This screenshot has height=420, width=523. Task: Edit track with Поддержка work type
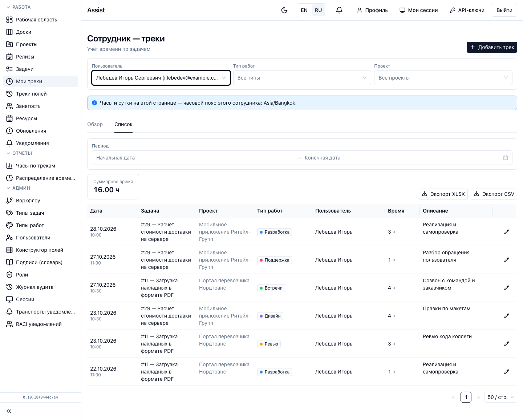[x=507, y=260]
